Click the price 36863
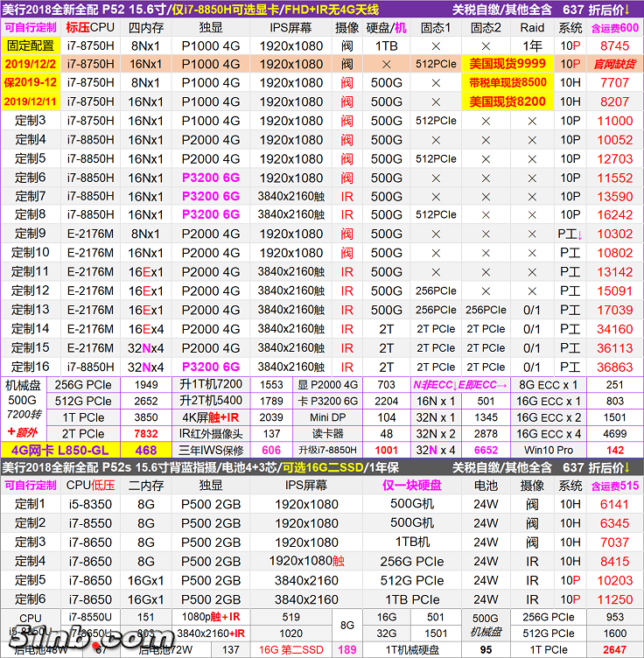This screenshot has width=644, height=658. [614, 367]
